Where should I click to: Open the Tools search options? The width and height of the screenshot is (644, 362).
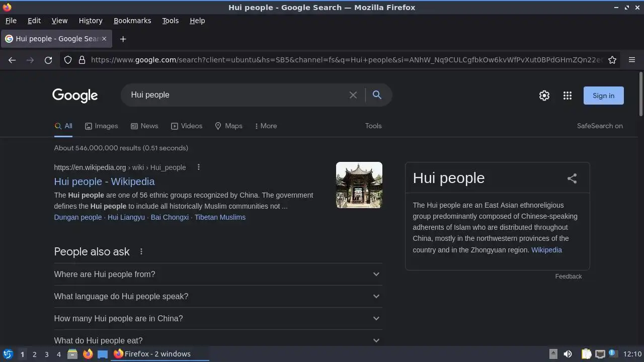pos(373,126)
